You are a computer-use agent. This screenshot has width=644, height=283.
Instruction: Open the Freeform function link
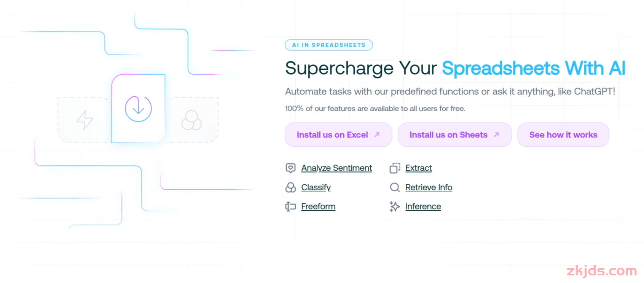point(318,206)
